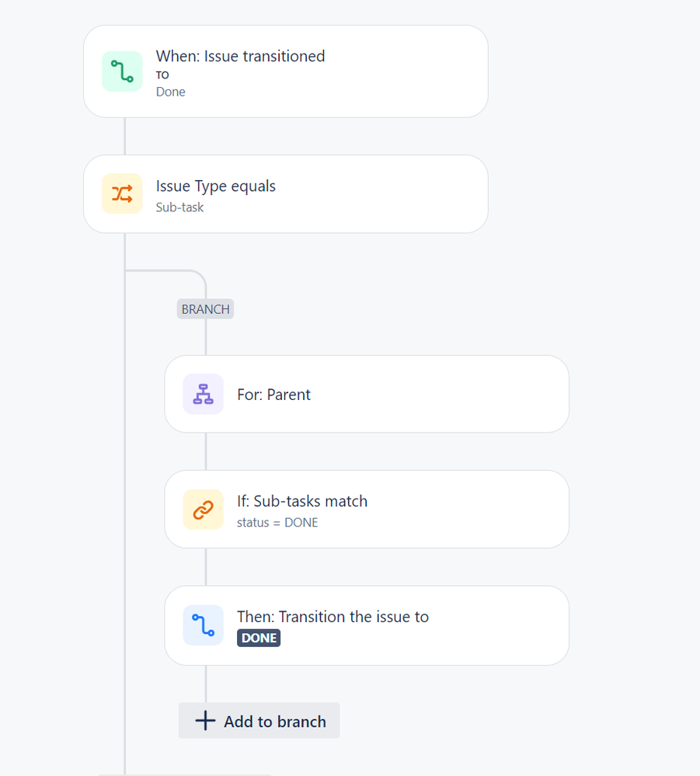Click the Issue Type equals title text
Screen dimensions: 700x776
[215, 186]
